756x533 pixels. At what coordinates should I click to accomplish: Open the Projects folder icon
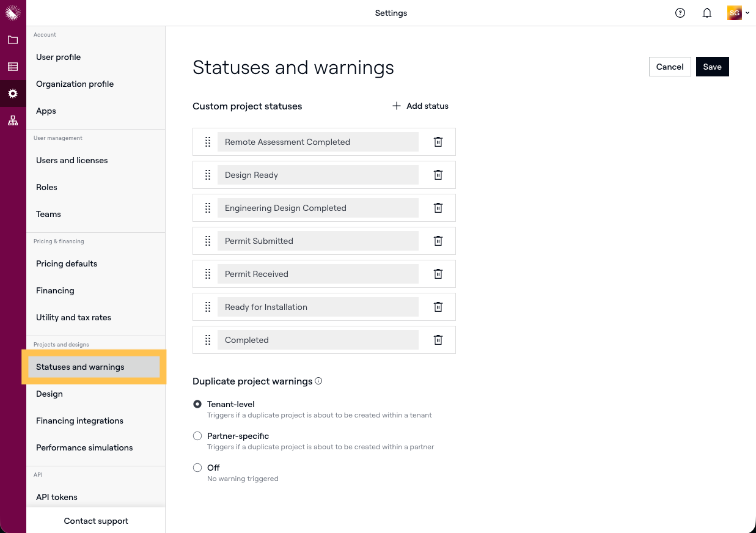(13, 40)
